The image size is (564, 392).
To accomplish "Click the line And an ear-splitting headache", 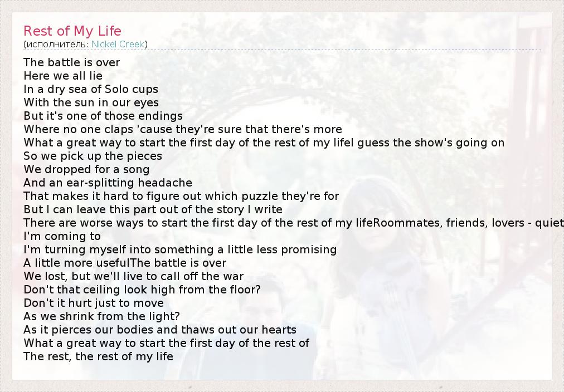I will [108, 183].
